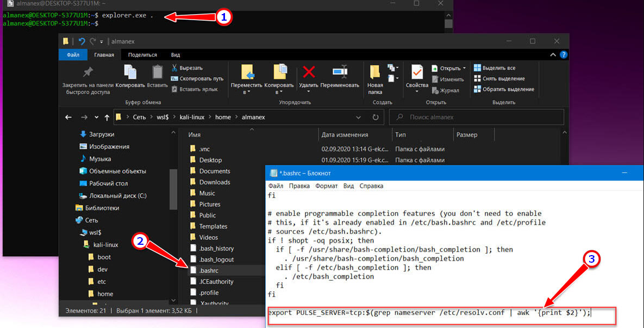Click Снять выделение (Select none)
The image size is (644, 328).
coord(499,78)
